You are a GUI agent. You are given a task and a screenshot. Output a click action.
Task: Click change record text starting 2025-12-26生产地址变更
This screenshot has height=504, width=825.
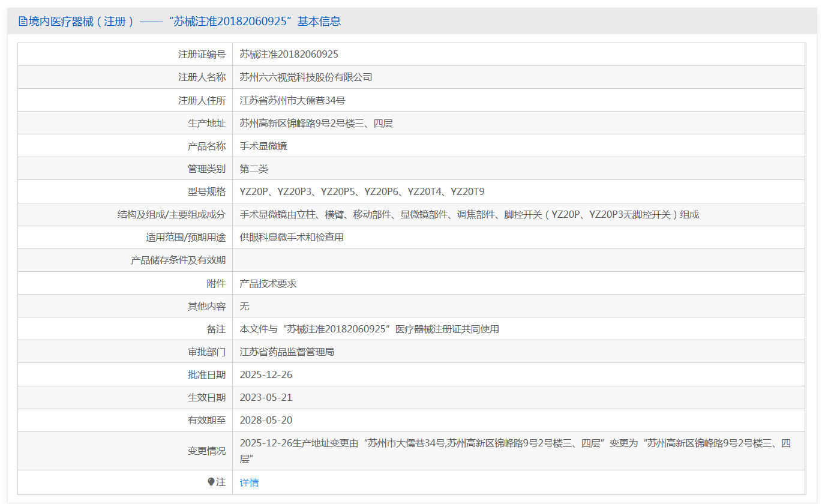click(515, 451)
